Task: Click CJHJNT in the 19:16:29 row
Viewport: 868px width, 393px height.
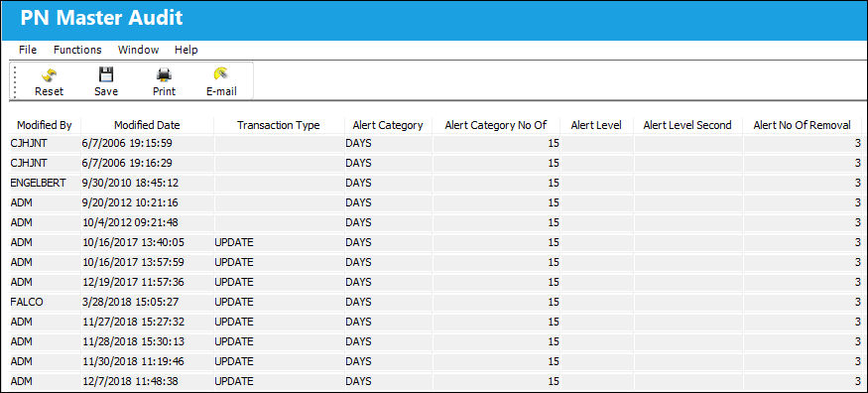Action: point(29,163)
